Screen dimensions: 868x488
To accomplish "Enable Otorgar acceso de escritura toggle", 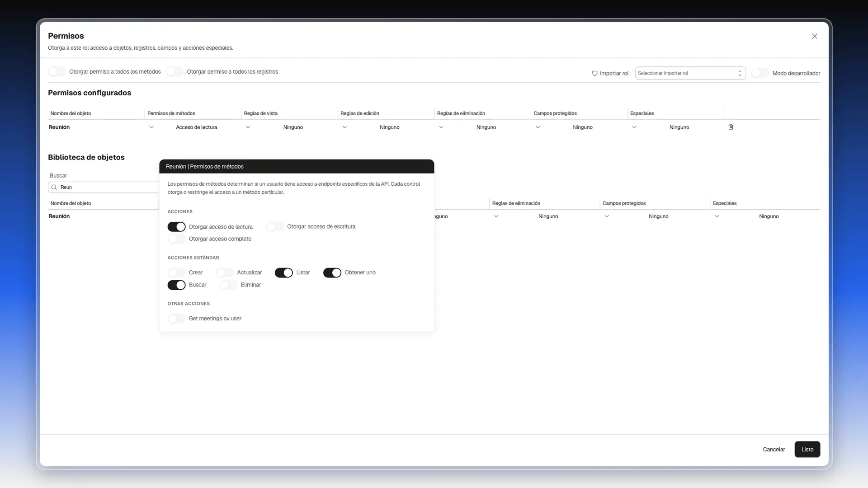I will (x=275, y=226).
